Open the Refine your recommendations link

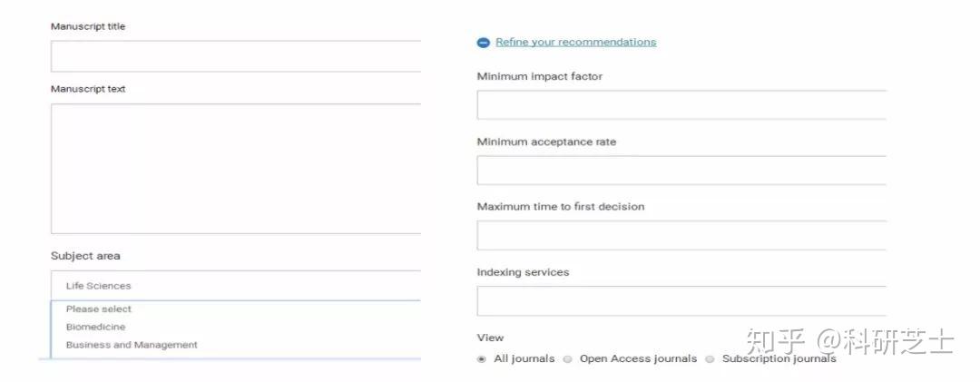click(575, 42)
